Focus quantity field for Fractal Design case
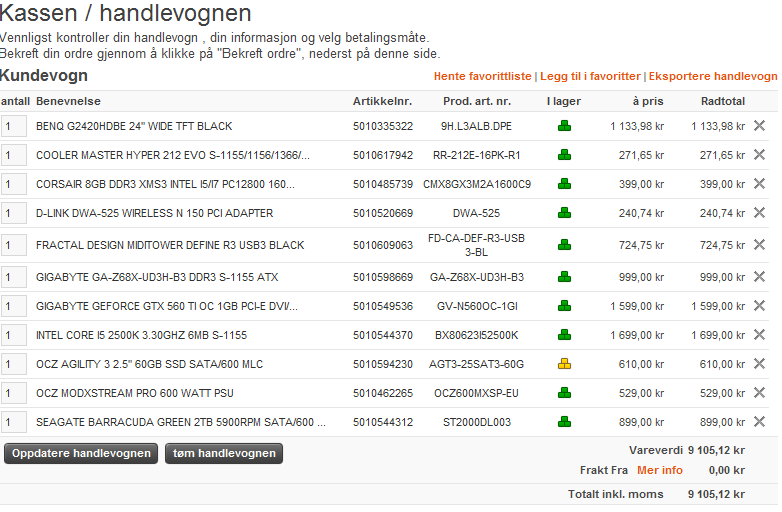The image size is (782, 512). (x=13, y=245)
